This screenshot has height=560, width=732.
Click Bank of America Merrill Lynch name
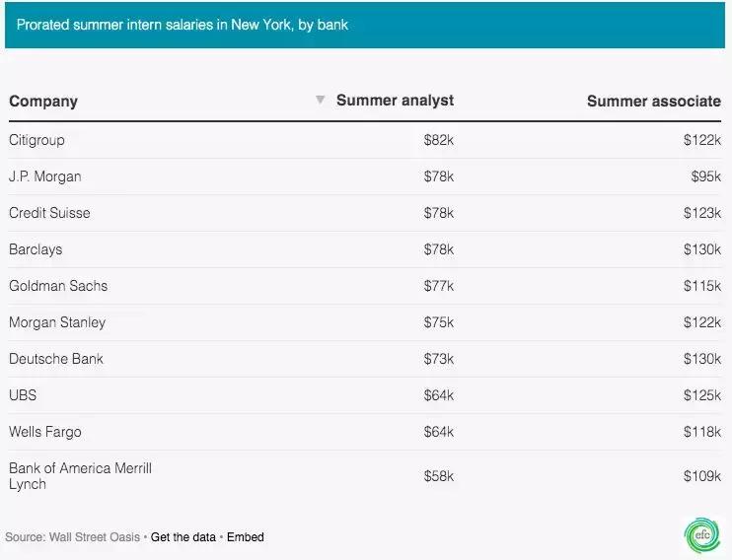pyautogui.click(x=80, y=476)
